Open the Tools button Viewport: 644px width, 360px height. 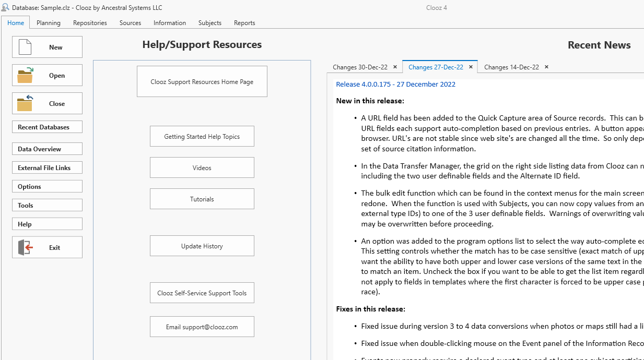pyautogui.click(x=47, y=205)
